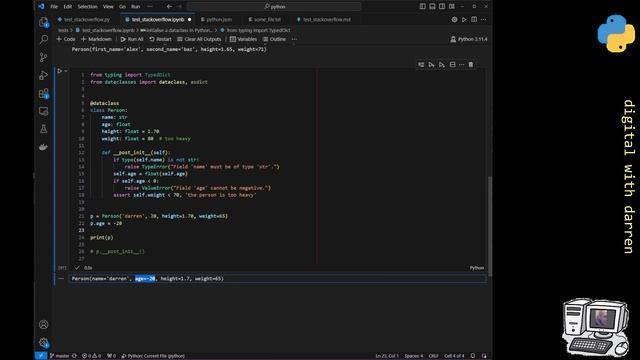Open the Extensions view
640x360 pixels.
tap(43, 93)
